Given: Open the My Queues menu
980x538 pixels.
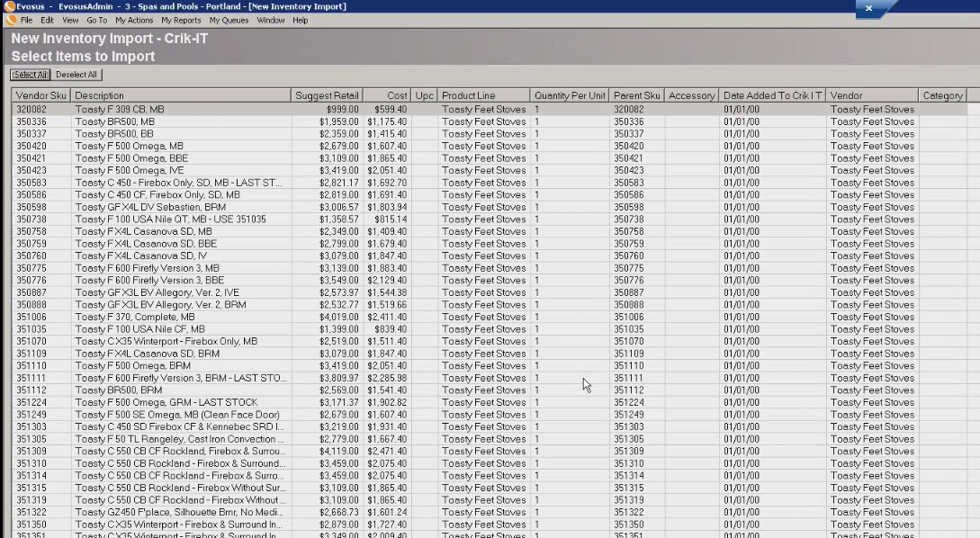Looking at the screenshot, I should coord(229,20).
